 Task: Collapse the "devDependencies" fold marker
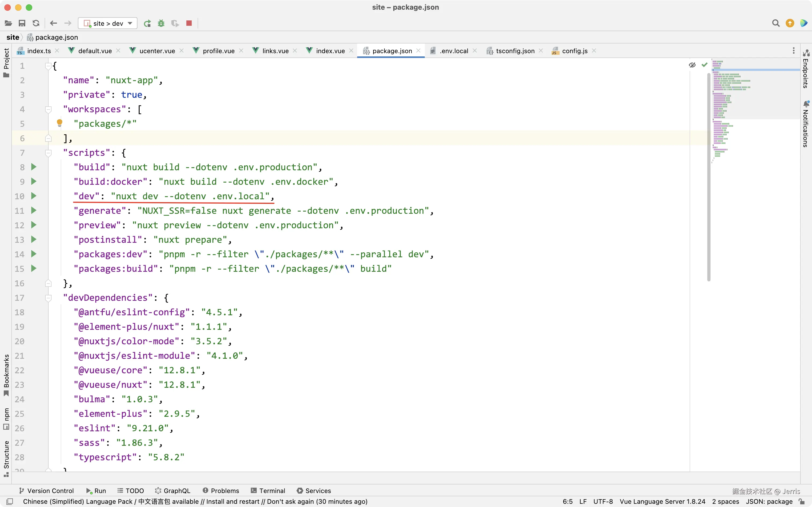tap(48, 298)
